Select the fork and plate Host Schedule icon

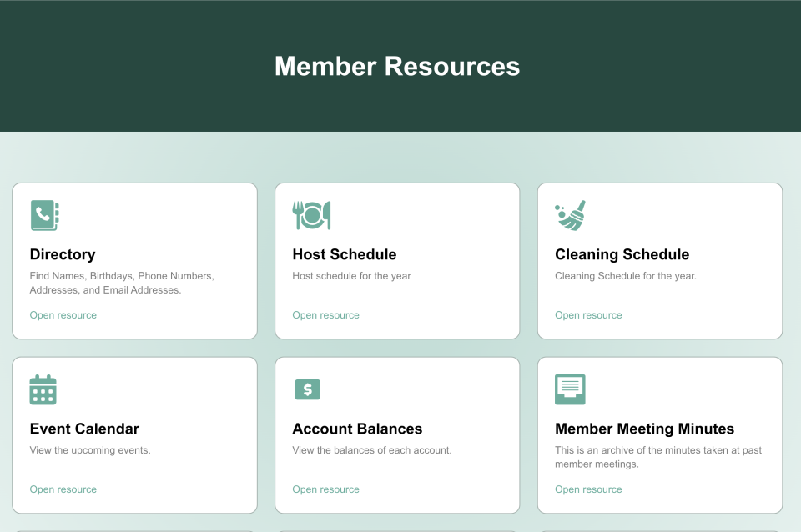coord(311,214)
